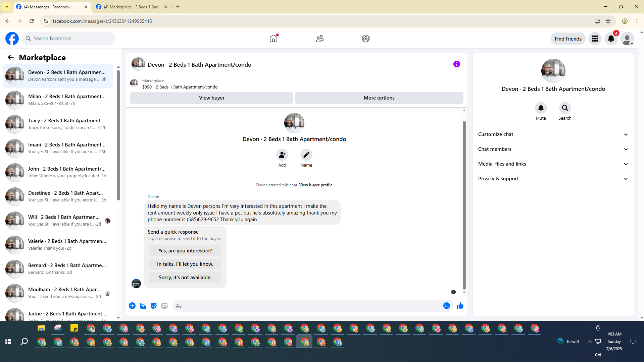Go back from Marketplace chat list
This screenshot has height=362, width=644.
point(11,57)
